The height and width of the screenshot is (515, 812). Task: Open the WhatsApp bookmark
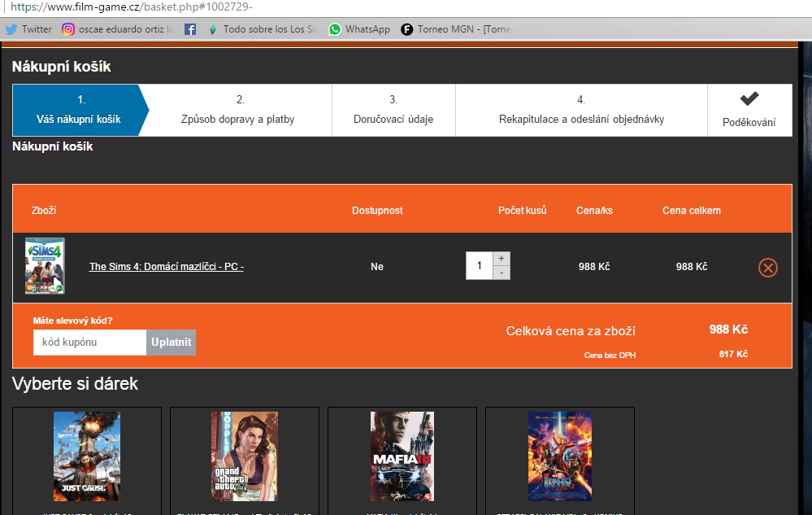pos(359,29)
